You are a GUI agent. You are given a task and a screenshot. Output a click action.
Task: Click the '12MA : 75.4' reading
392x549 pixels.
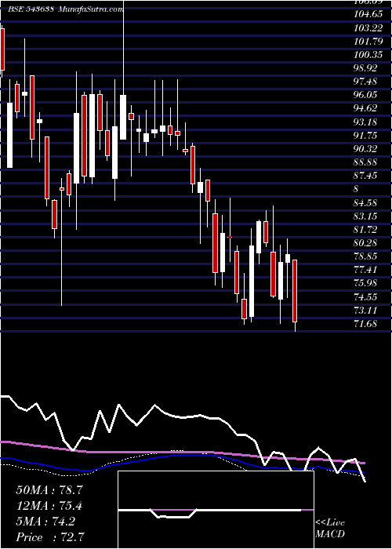click(49, 507)
